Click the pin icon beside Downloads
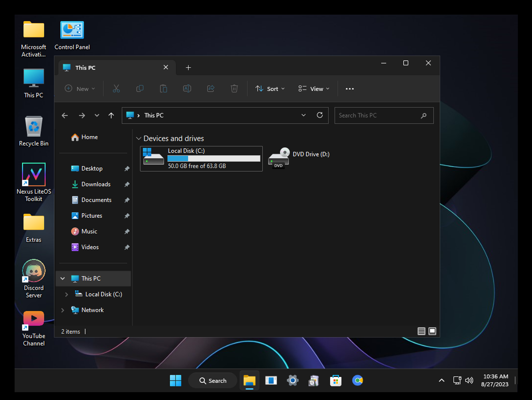 click(127, 184)
